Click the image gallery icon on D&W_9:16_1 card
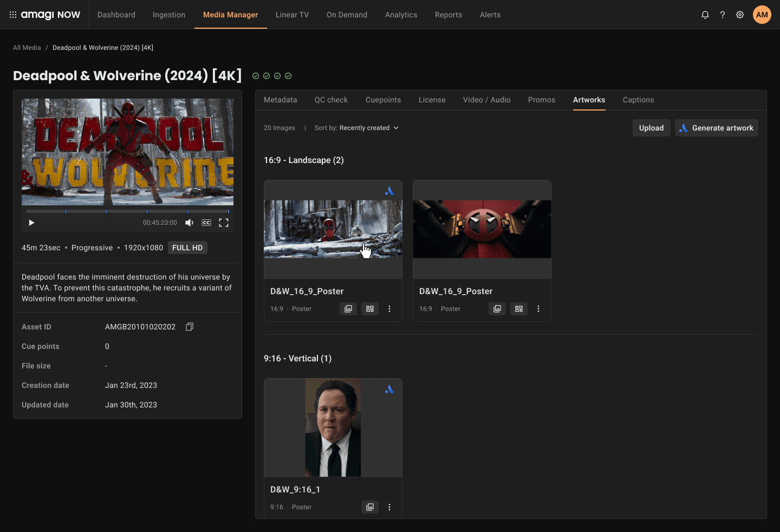The image size is (780, 532). 370,507
